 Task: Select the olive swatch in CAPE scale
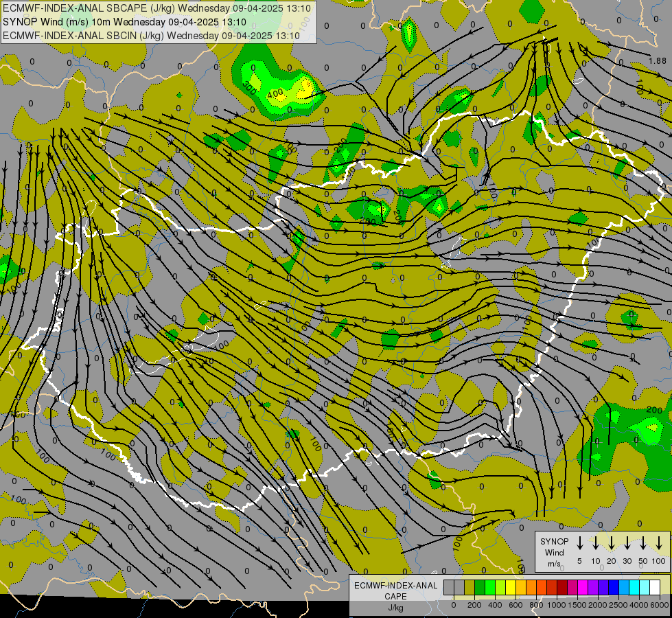(470, 587)
